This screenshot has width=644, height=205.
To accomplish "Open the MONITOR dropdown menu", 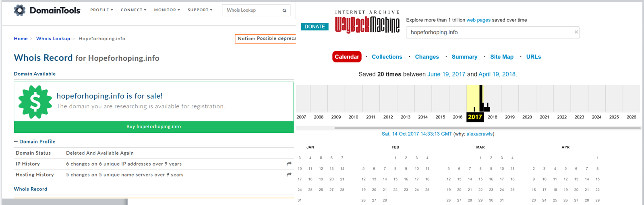I will 167,10.
